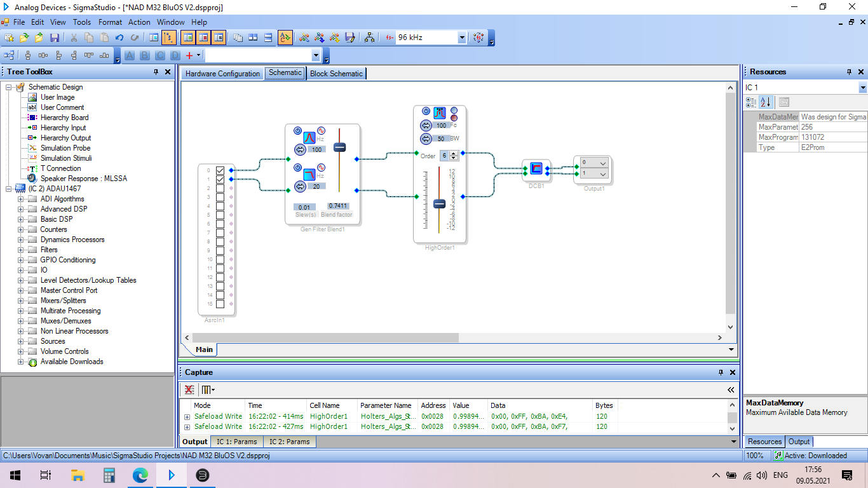Viewport: 868px width, 488px height.
Task: Click the Redo arrow in toolbar
Action: pos(134,37)
